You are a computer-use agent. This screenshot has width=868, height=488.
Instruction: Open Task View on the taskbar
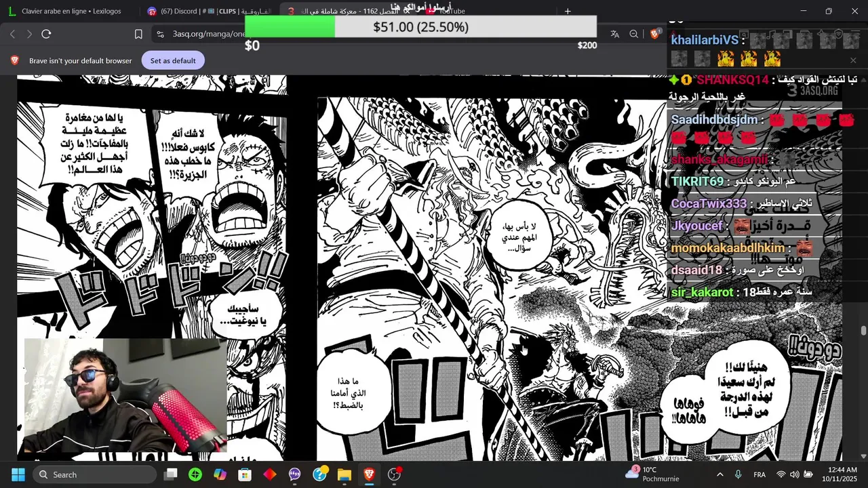pyautogui.click(x=171, y=474)
